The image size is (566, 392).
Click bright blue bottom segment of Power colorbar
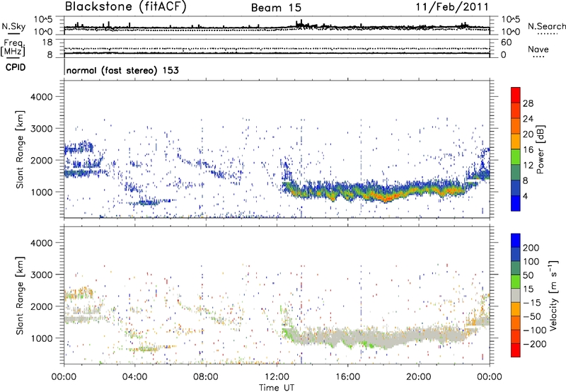pos(516,204)
